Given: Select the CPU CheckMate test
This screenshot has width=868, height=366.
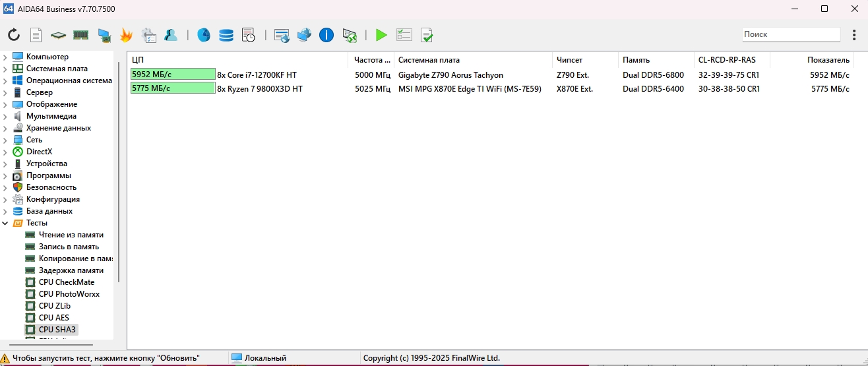Looking at the screenshot, I should [66, 282].
